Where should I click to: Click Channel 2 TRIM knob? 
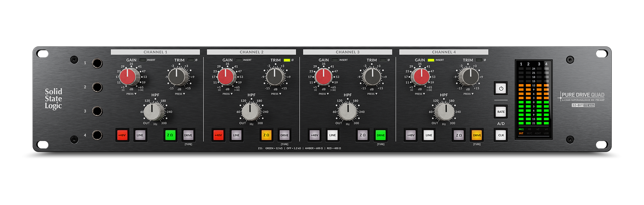coord(275,77)
